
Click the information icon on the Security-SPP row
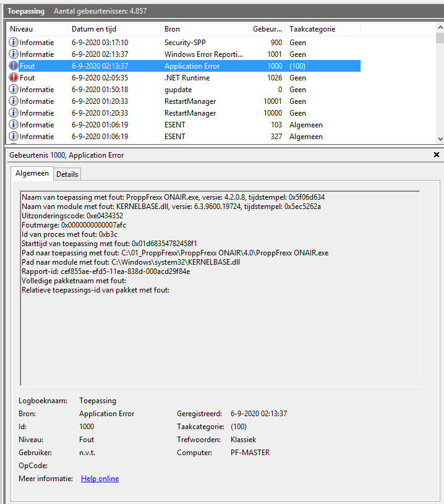click(x=14, y=43)
